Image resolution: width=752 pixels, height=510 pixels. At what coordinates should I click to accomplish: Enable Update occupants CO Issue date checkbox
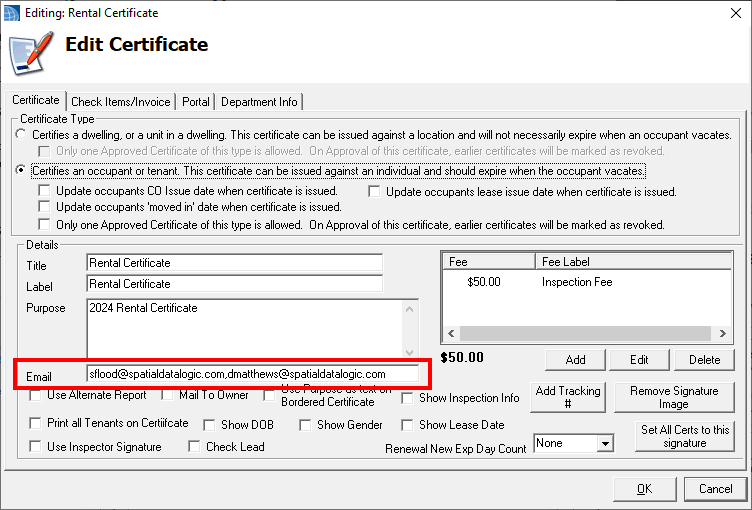coord(44,190)
